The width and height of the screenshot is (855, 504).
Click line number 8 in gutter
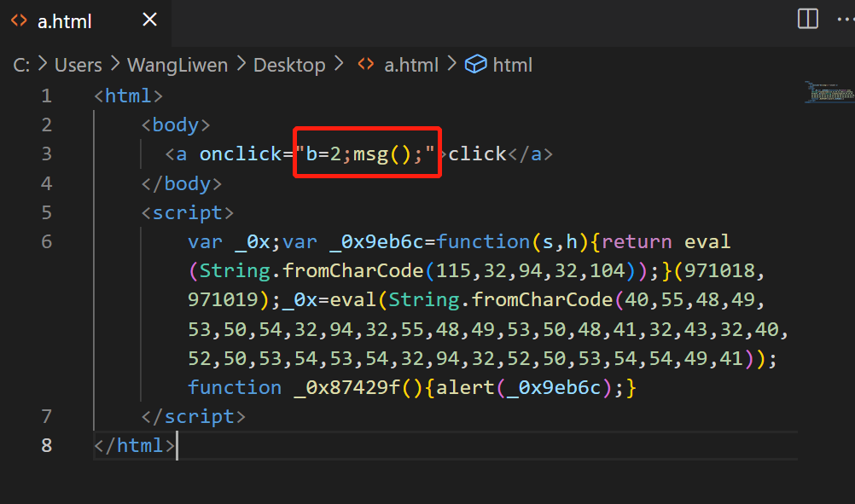click(x=47, y=446)
